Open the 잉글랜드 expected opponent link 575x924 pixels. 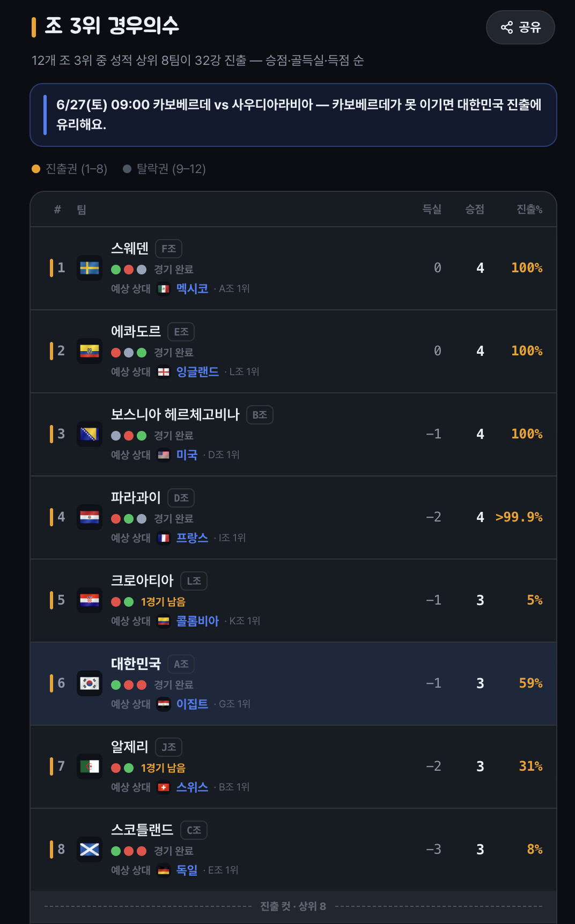(x=197, y=371)
